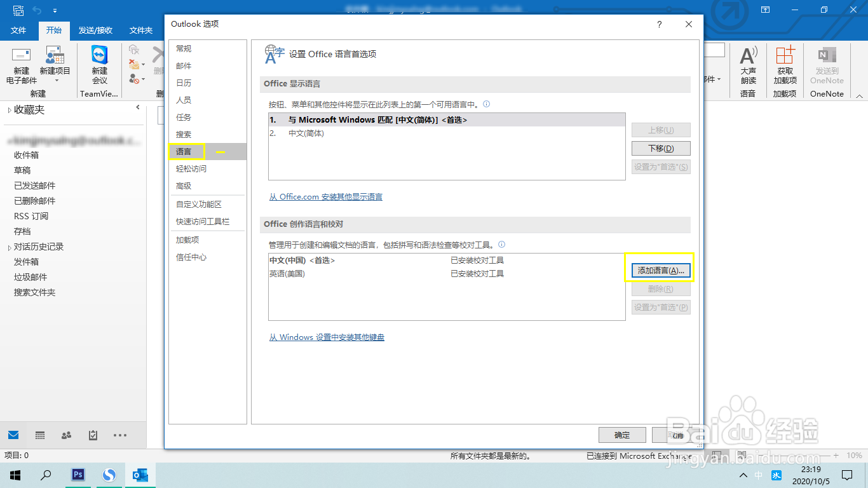Screen dimensions: 868x488
Task: Select 语言 options category
Action: point(207,152)
